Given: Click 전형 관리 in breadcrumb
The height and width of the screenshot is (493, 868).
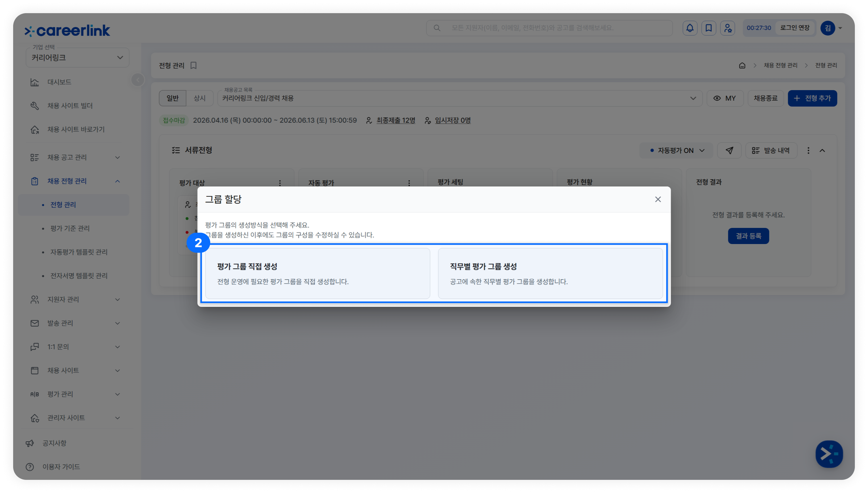Looking at the screenshot, I should [x=826, y=65].
